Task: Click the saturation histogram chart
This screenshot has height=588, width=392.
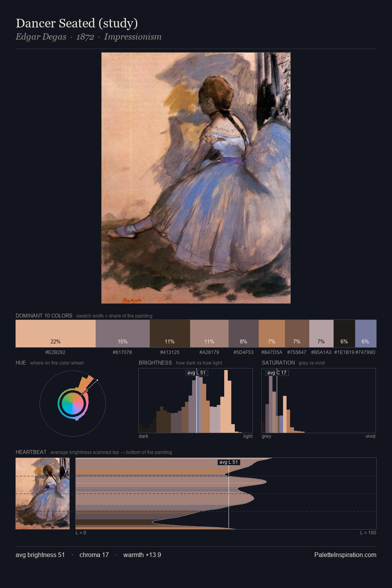Action: pyautogui.click(x=319, y=401)
